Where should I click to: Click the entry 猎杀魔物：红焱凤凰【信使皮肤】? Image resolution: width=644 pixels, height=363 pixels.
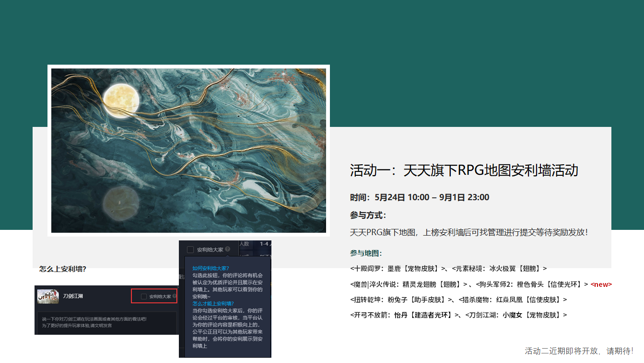tap(513, 300)
